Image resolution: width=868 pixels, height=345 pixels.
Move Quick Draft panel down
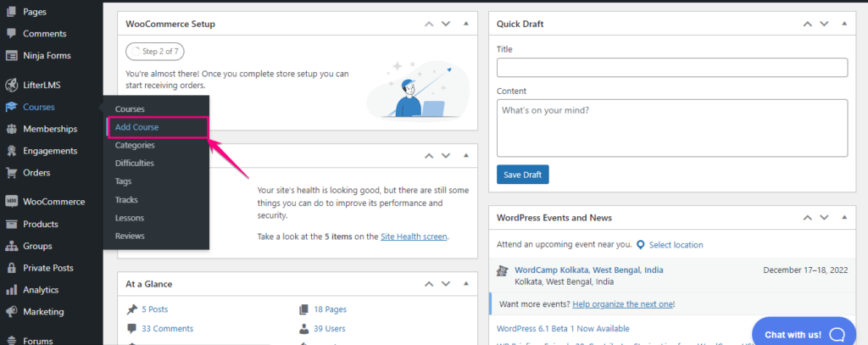pos(824,24)
